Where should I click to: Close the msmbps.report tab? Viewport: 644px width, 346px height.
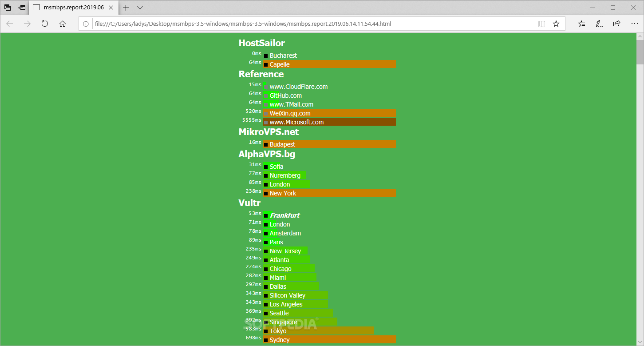tap(111, 8)
